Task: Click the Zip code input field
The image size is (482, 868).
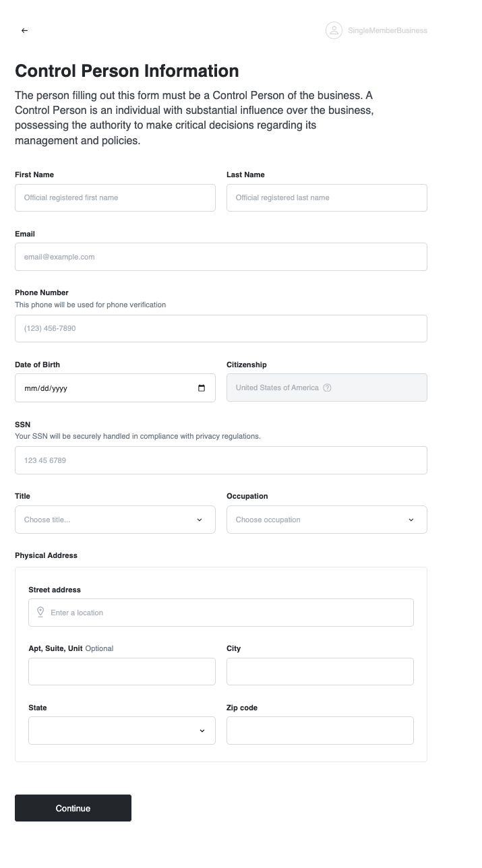Action: pos(320,730)
